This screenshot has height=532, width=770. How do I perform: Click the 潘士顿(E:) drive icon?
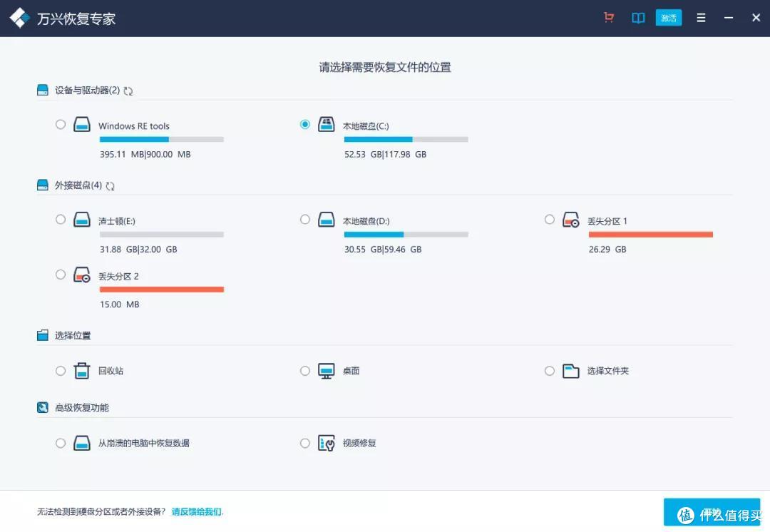tap(82, 219)
